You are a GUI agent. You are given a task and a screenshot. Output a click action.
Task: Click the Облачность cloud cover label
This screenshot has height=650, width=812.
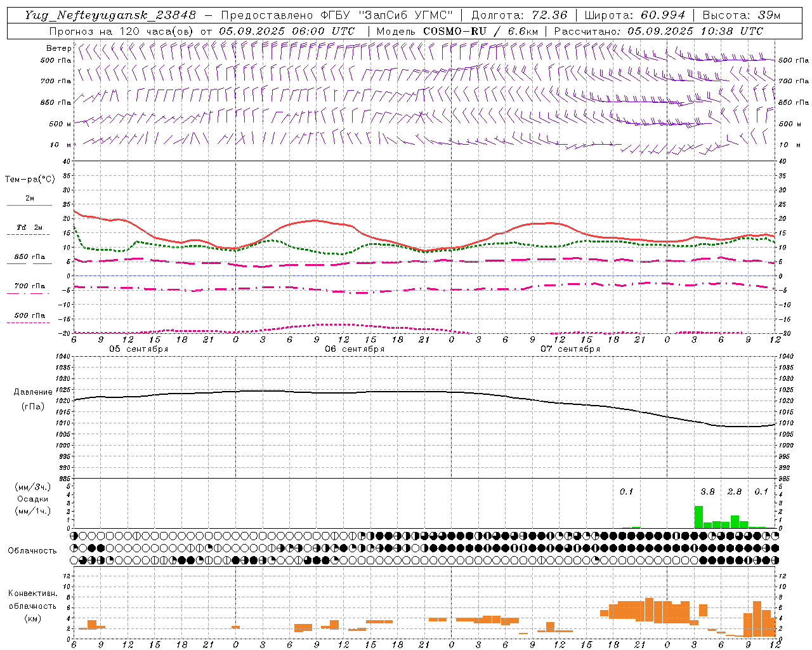click(32, 551)
